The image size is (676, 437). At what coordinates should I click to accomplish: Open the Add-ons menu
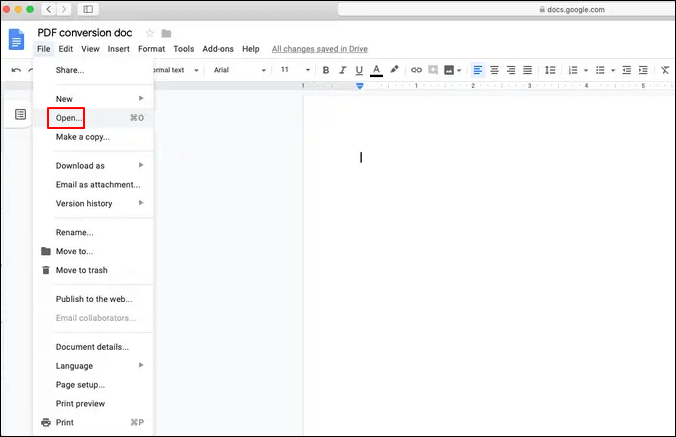218,49
